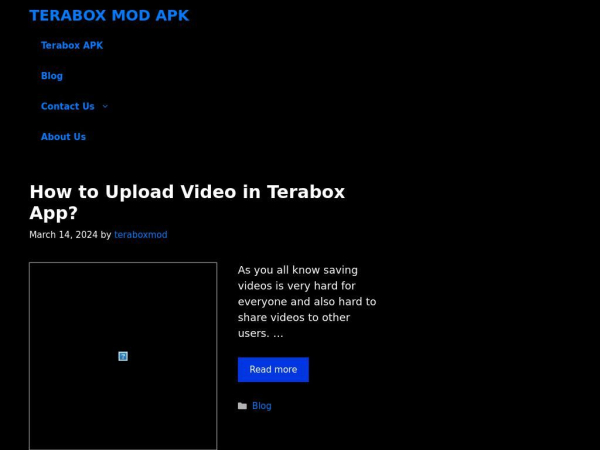Screen dimensions: 600x450
Task: Open the About Us menu item
Action: click(63, 137)
